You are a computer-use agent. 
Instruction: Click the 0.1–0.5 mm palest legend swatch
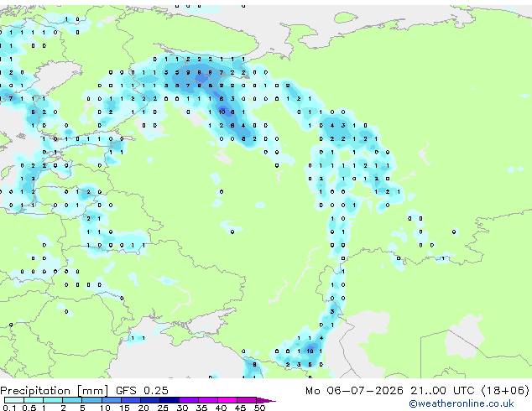tap(14, 400)
